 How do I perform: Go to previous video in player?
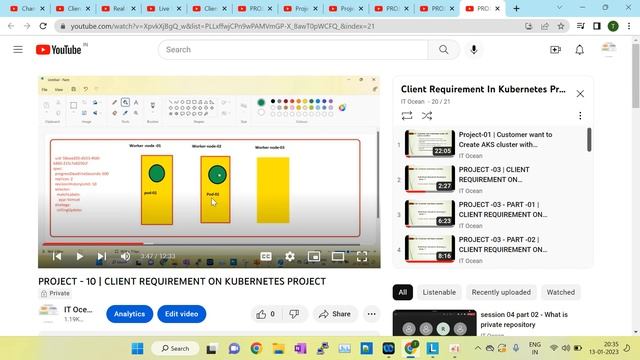57,256
